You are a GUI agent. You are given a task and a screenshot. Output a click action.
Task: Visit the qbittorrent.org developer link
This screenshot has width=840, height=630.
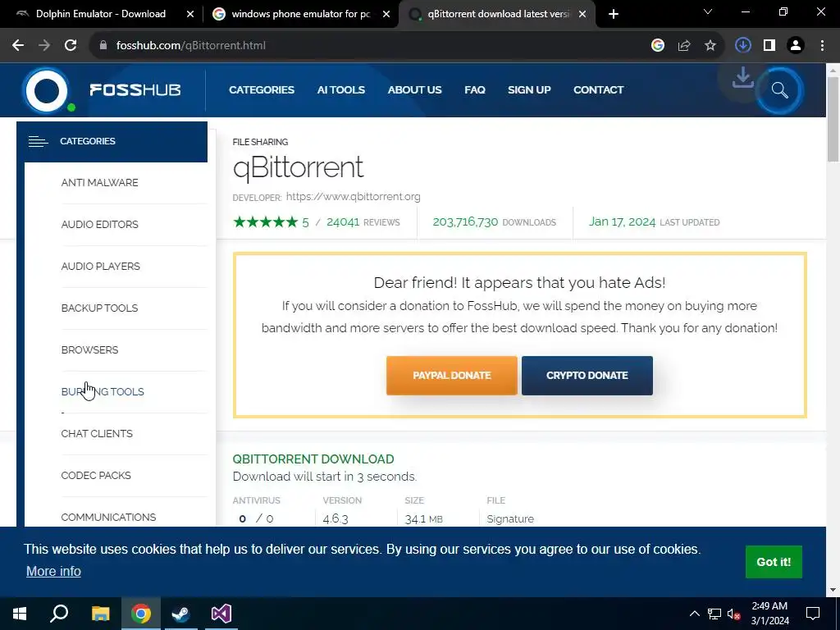click(x=353, y=197)
